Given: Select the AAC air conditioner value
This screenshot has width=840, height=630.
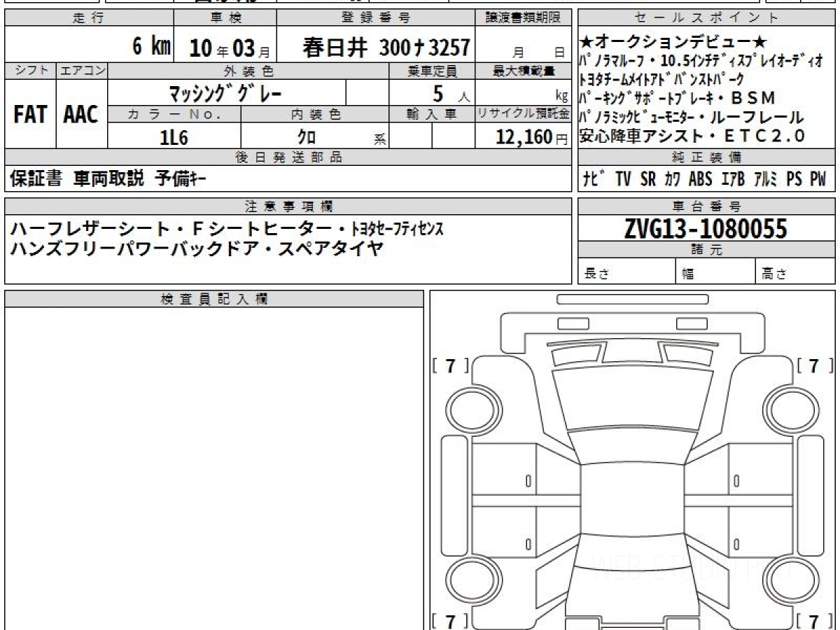Looking at the screenshot, I should click(x=81, y=114).
